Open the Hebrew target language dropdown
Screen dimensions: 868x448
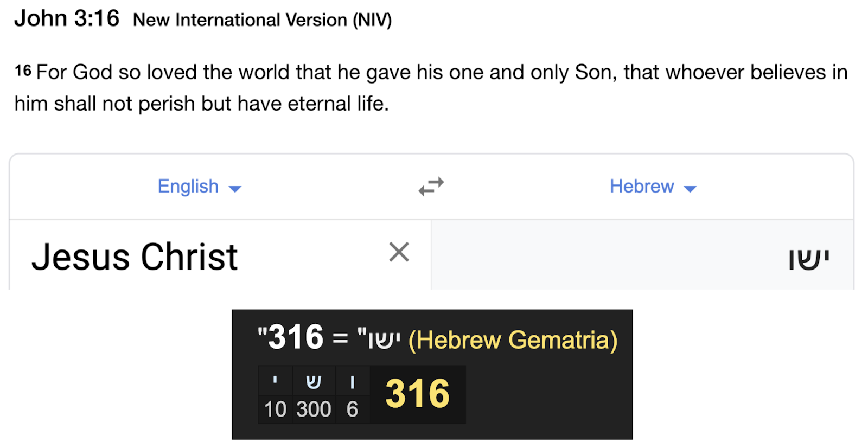[653, 187]
